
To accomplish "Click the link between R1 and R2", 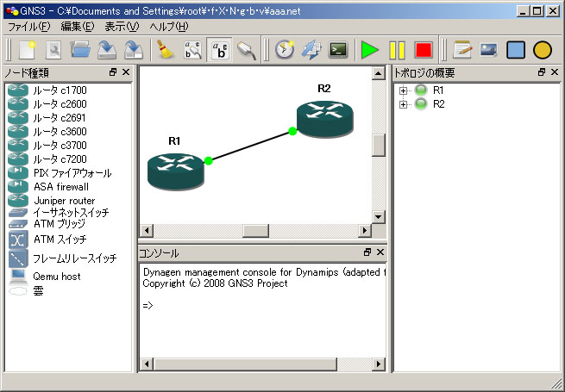I will 250,146.
